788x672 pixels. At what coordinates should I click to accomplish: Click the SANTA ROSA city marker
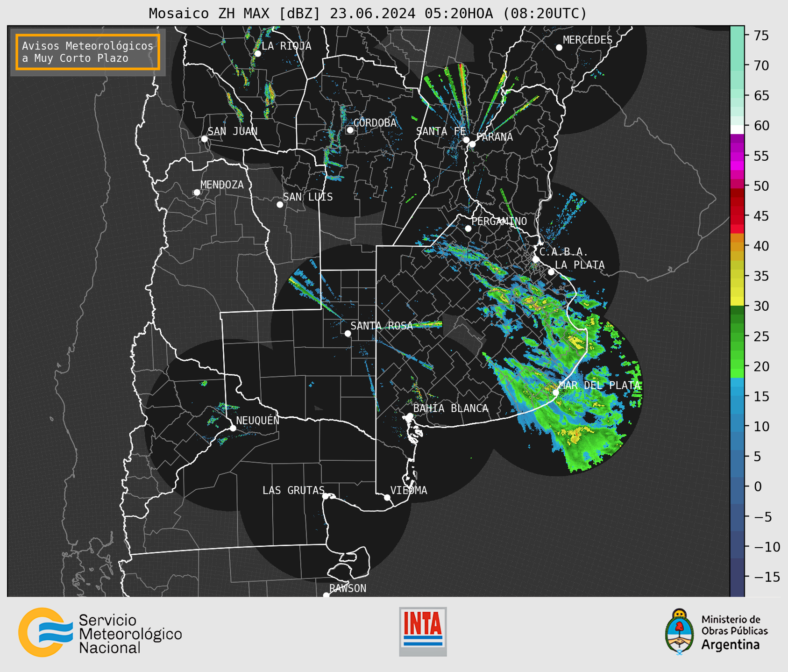pos(348,333)
